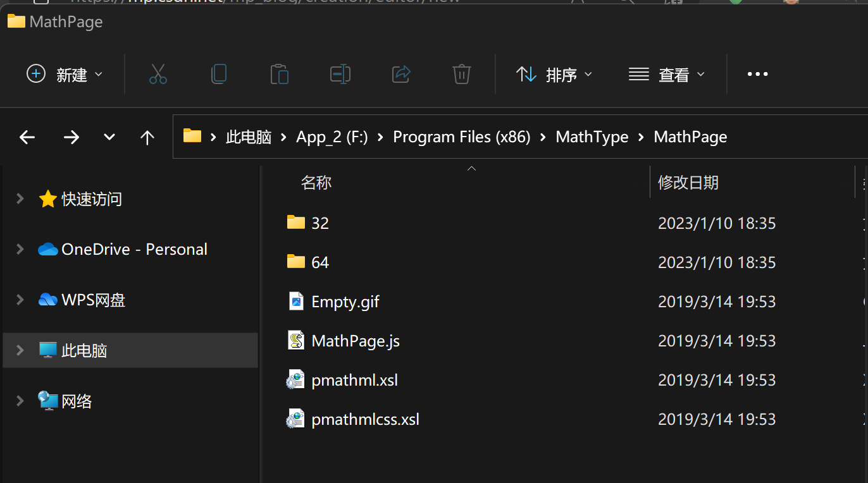
Task: Expand WPS网盘 tree node arrow
Action: pos(20,300)
